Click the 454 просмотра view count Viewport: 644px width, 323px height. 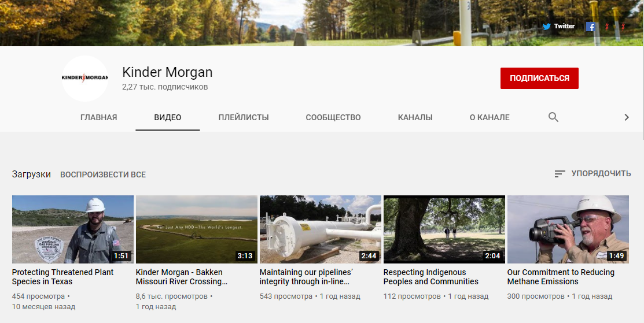(38, 296)
